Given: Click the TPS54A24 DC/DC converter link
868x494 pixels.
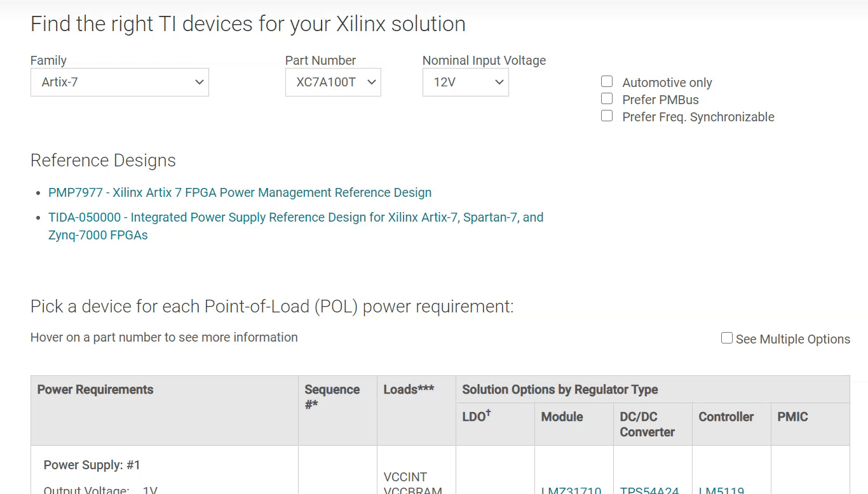Looking at the screenshot, I should coord(649,491).
